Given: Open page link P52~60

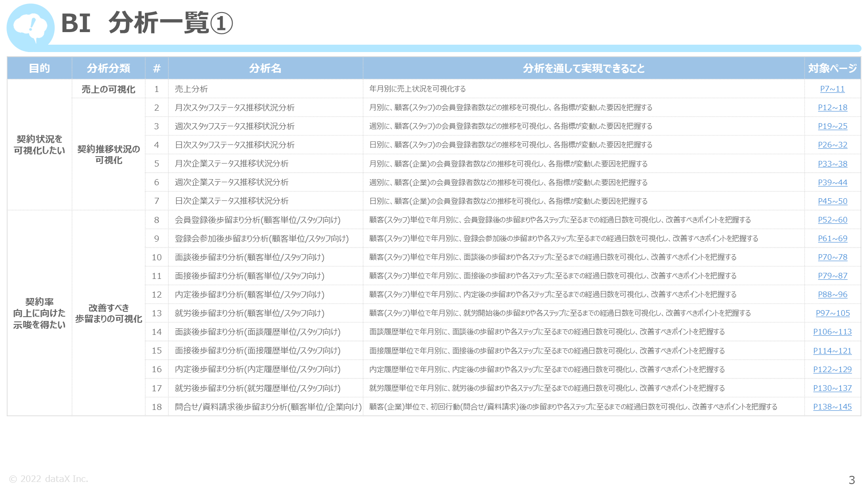Looking at the screenshot, I should click(832, 220).
